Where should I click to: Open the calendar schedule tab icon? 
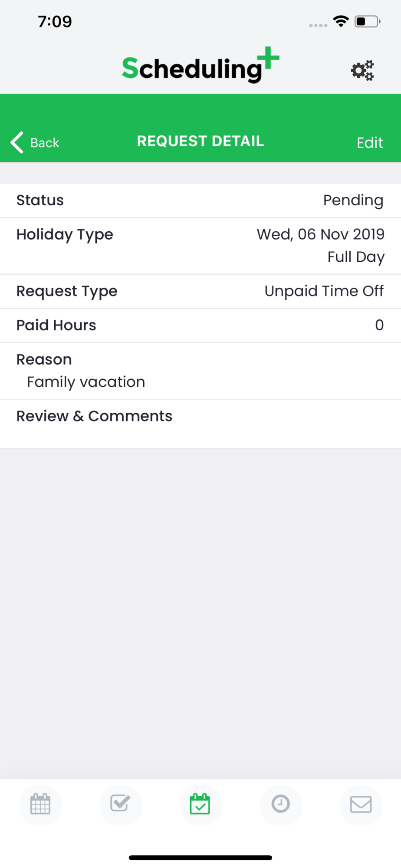40,804
